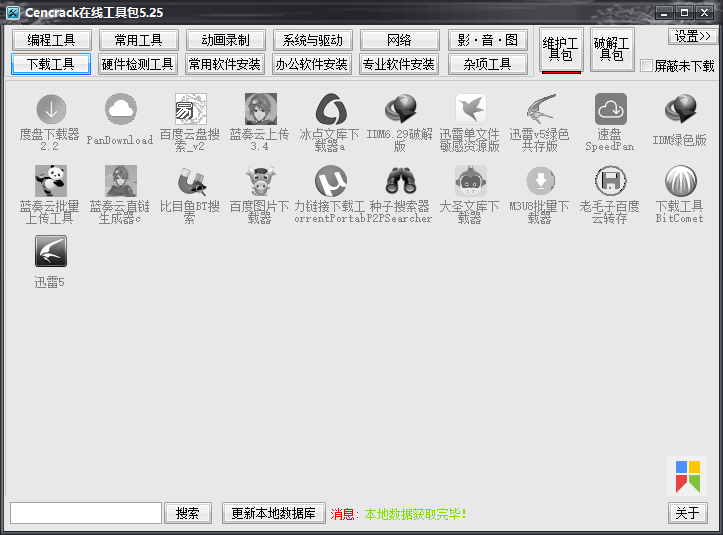Click Cencrack title bar app icon
Image resolution: width=723 pixels, height=535 pixels.
(x=13, y=12)
